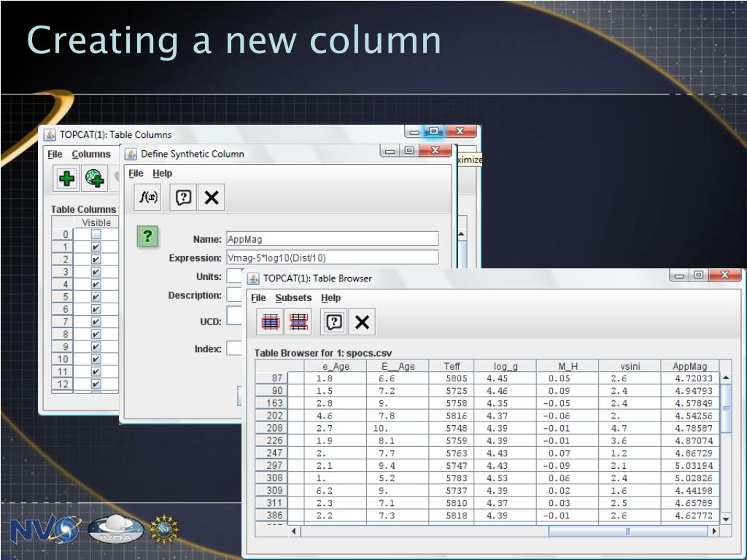Open help icon in Table Browser toolbar
Image resolution: width=747 pixels, height=560 pixels.
click(334, 322)
